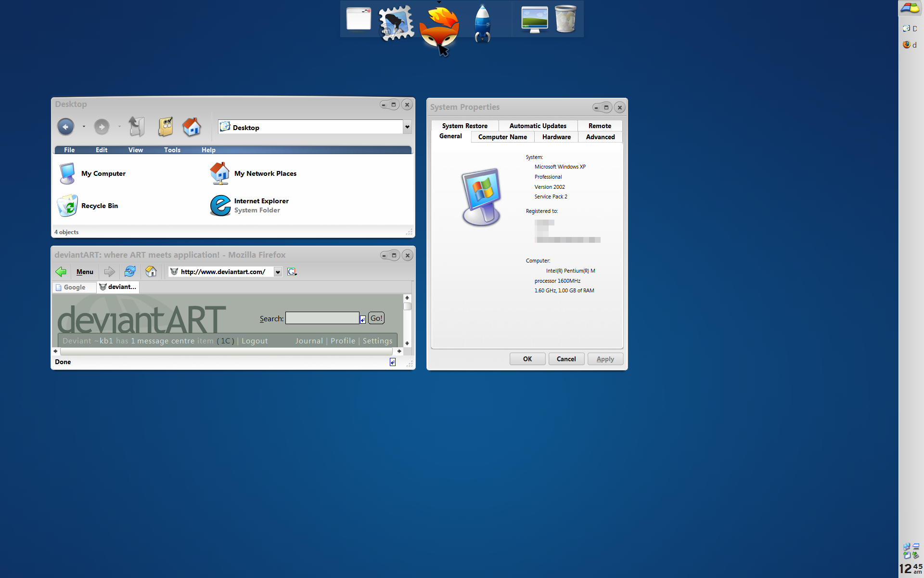Image resolution: width=924 pixels, height=578 pixels.
Task: Click the '1 message centre' link
Action: click(163, 341)
